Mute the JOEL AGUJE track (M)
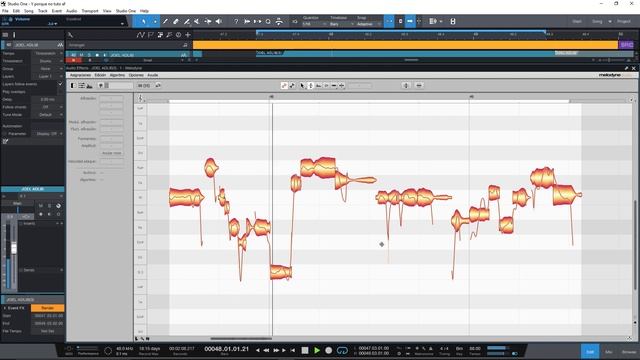This screenshot has width=640, height=360. click(82, 55)
